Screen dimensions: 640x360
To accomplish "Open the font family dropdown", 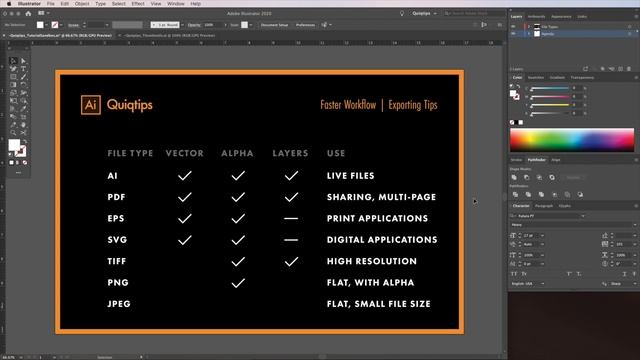I will coord(582,216).
